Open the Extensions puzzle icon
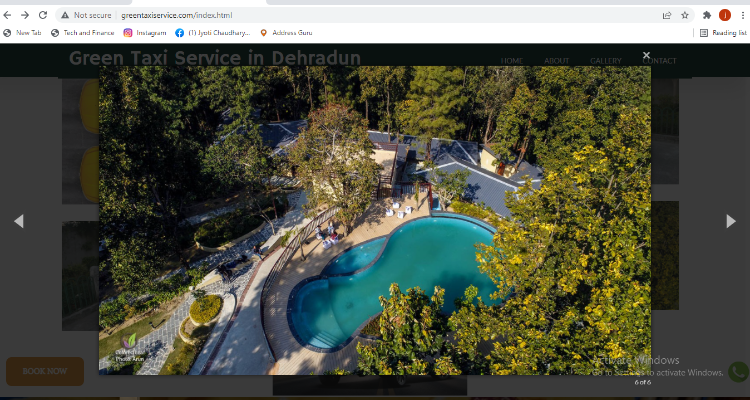 [707, 15]
